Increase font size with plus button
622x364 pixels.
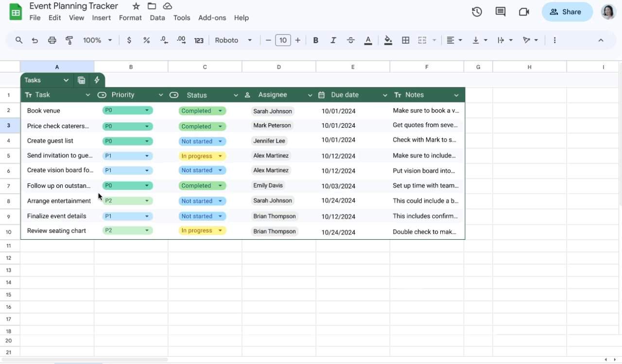pos(298,40)
